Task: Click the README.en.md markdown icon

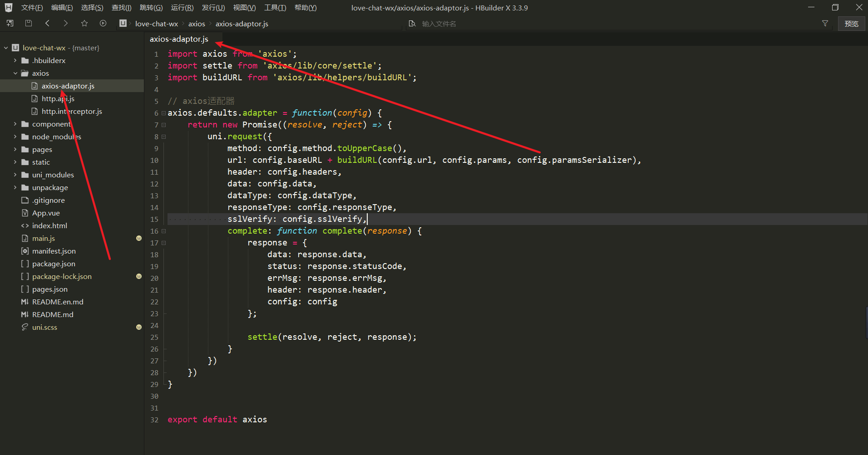Action: point(25,302)
